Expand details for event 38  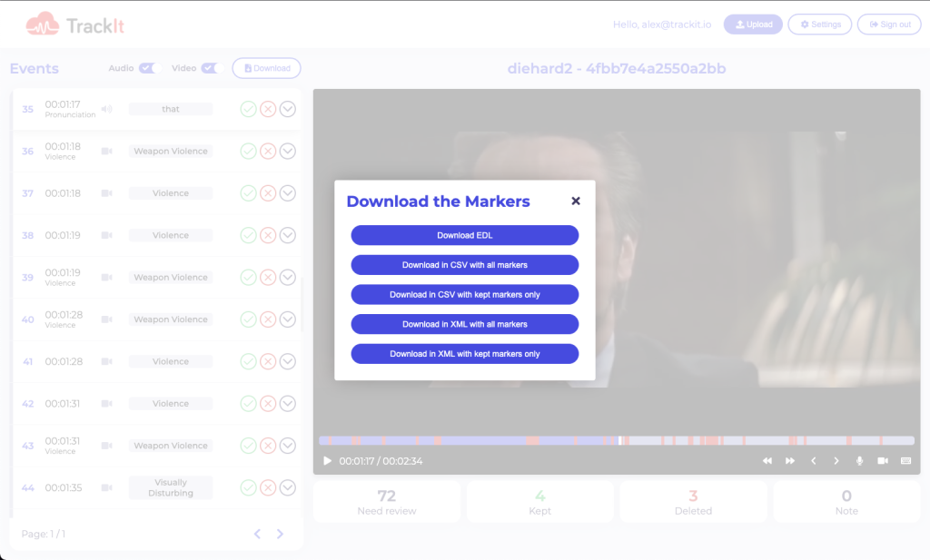288,235
